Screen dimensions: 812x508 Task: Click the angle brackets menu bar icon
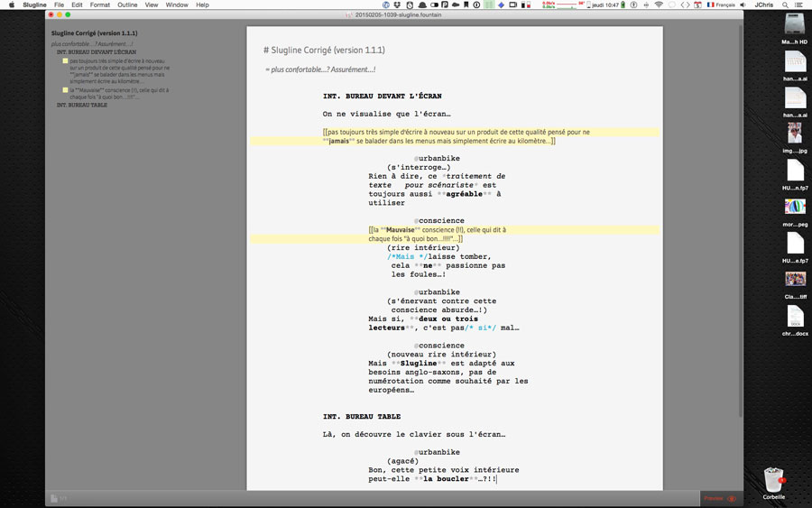(x=685, y=5)
